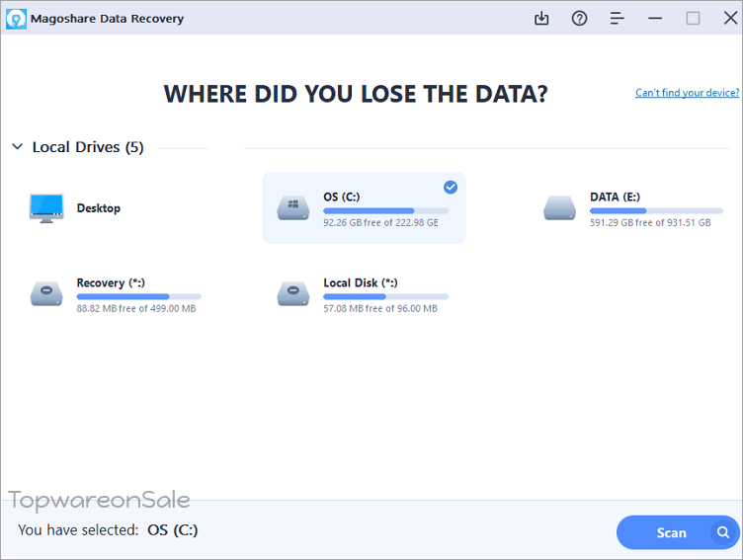Collapse the Local Drives section
This screenshot has width=743, height=560.
click(17, 147)
